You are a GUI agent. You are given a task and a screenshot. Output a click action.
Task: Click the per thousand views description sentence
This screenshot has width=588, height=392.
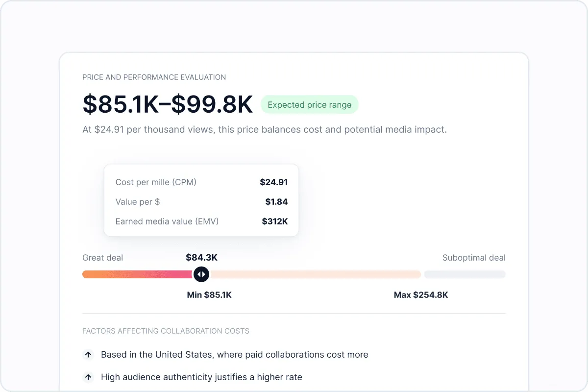pyautogui.click(x=265, y=130)
